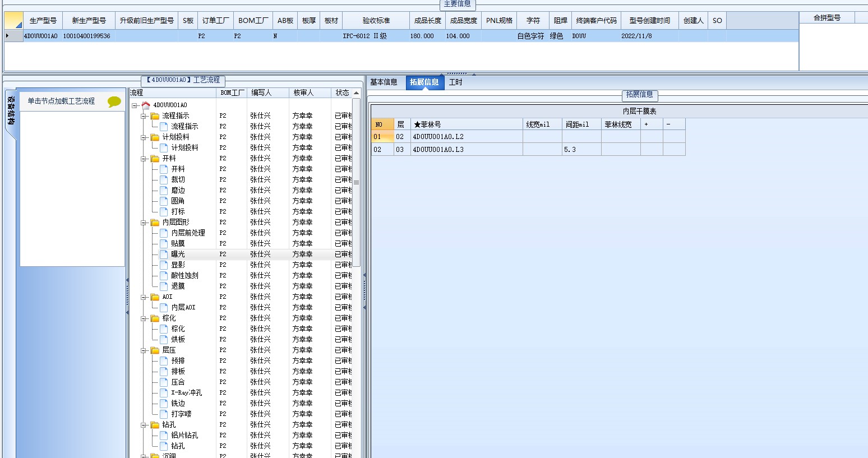
Task: Click the document icon beside 内层AOI
Action: [164, 307]
